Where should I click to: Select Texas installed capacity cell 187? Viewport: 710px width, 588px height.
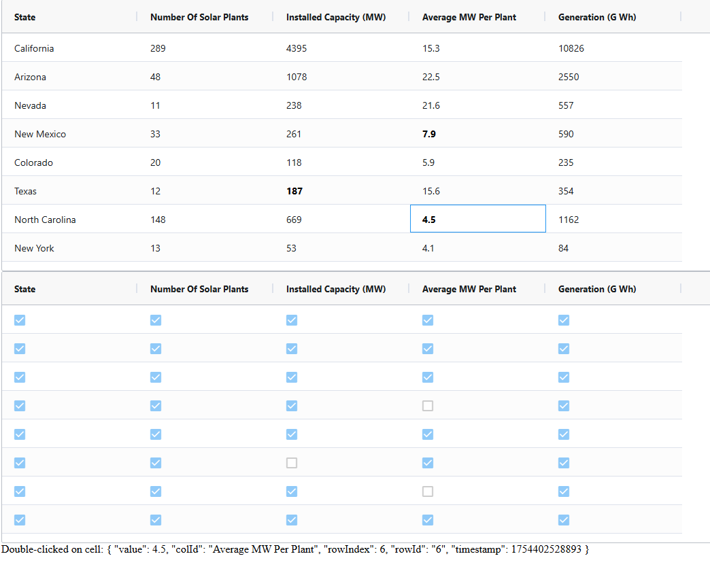tap(294, 191)
